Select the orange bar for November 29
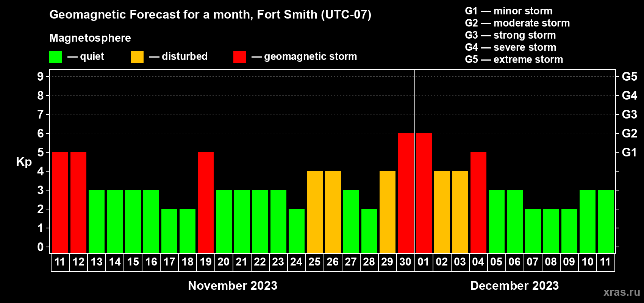The image size is (644, 303). tap(388, 212)
